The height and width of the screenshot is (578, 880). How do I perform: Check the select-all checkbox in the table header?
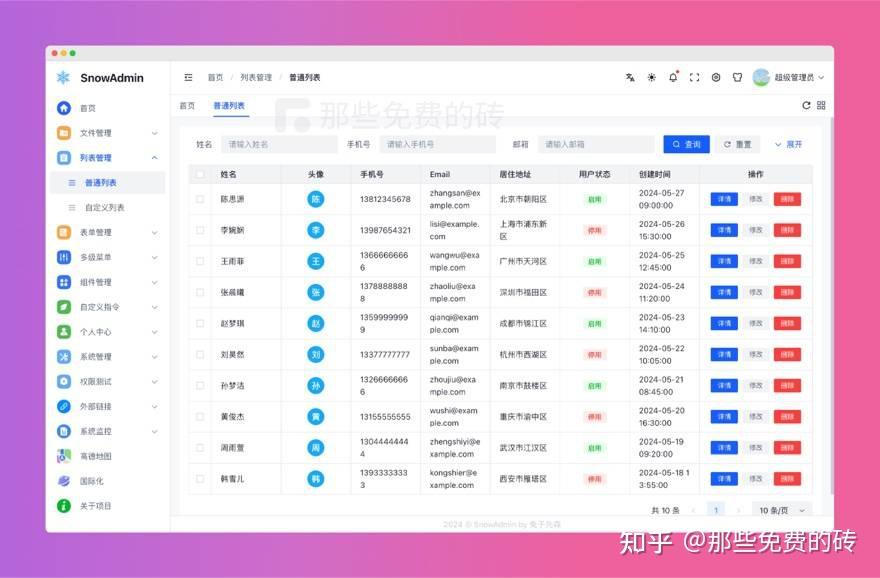pyautogui.click(x=199, y=173)
